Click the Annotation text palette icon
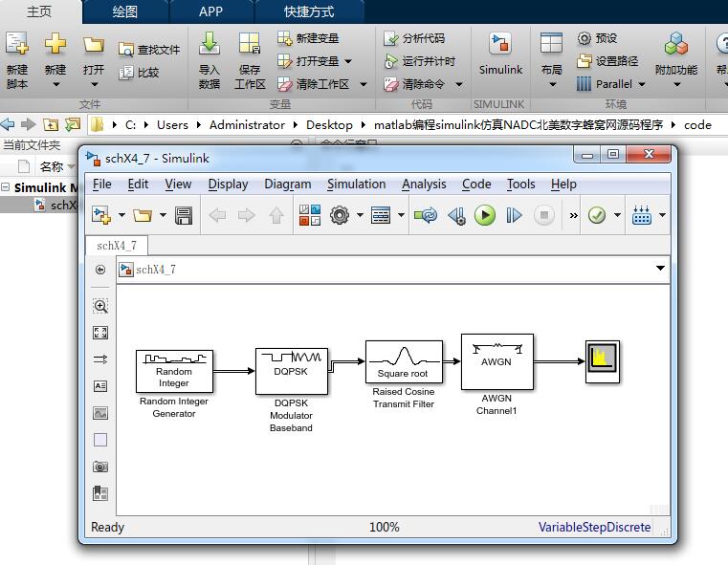The height and width of the screenshot is (565, 728). 100,386
